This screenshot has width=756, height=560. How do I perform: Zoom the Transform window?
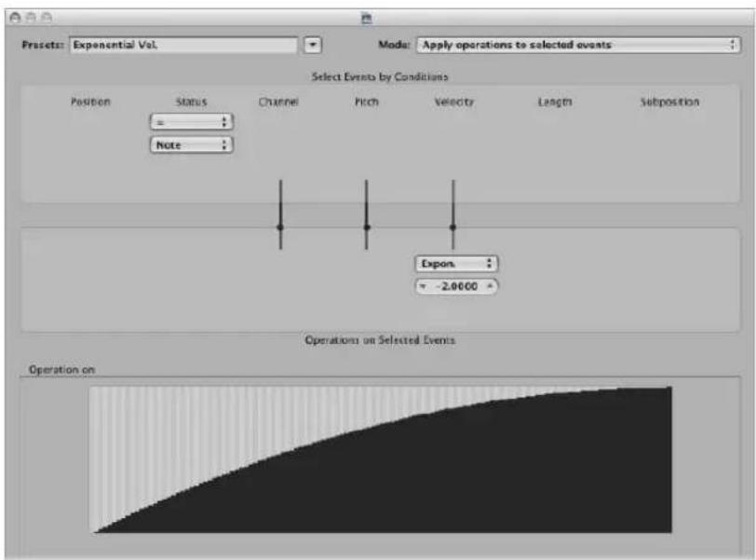(x=47, y=18)
